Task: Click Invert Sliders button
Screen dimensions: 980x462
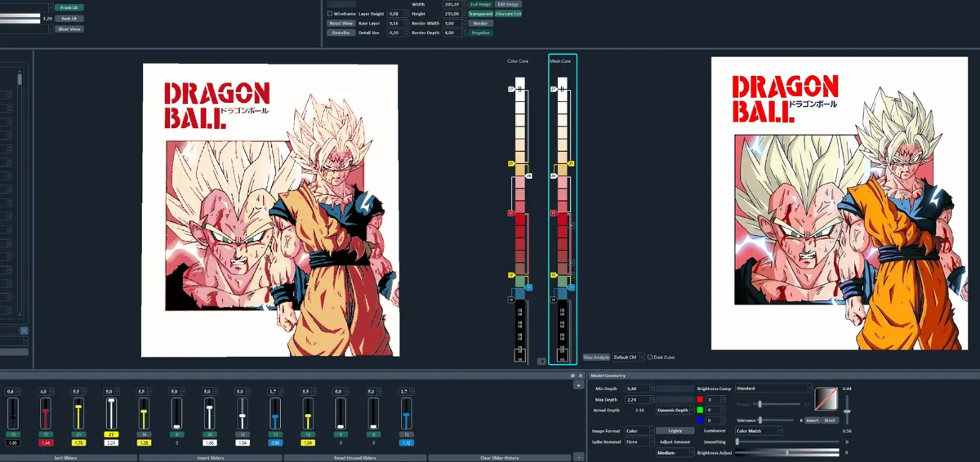Action: coord(211,458)
